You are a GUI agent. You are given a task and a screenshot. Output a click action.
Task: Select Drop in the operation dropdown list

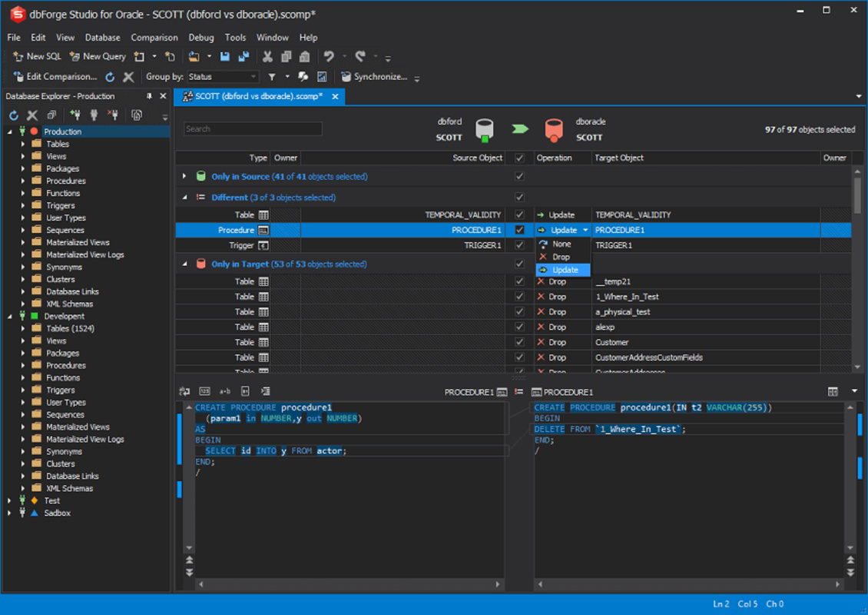click(x=562, y=257)
